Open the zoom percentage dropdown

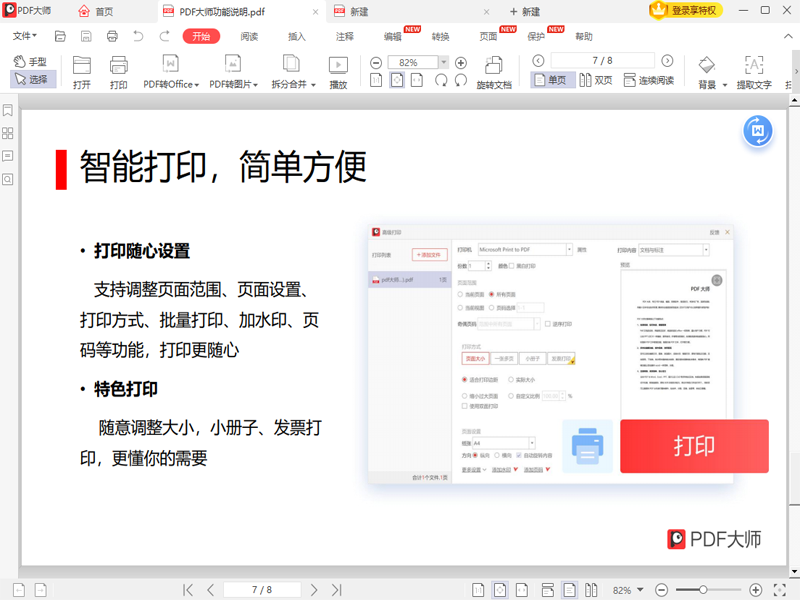[x=444, y=61]
